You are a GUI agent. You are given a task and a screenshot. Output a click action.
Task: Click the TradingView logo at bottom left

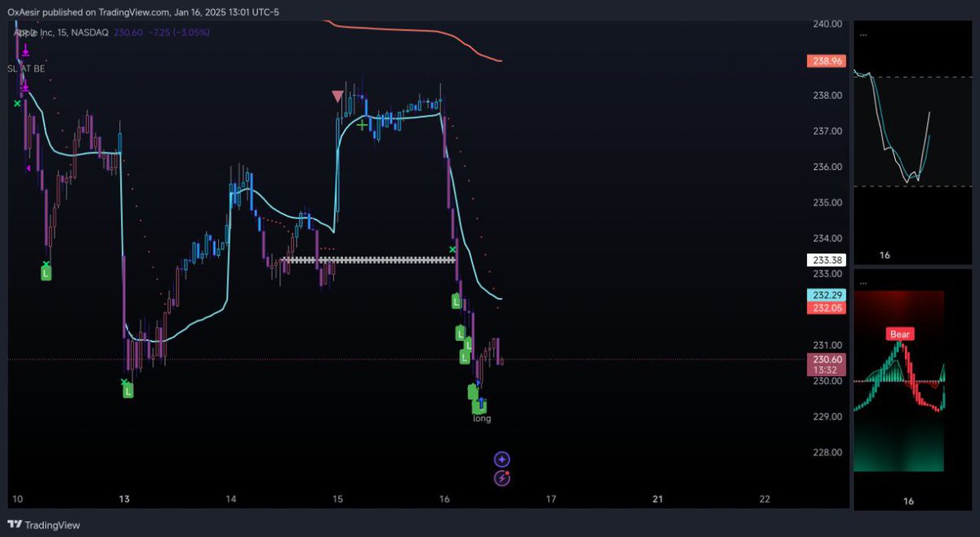coord(44,526)
